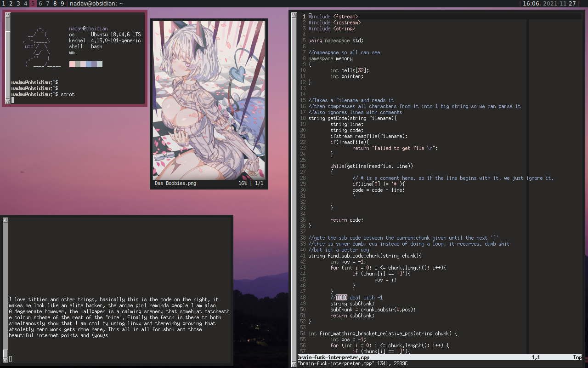Switch to workspace 9 in the top bar
Image resolution: width=588 pixels, height=368 pixels.
(x=62, y=4)
